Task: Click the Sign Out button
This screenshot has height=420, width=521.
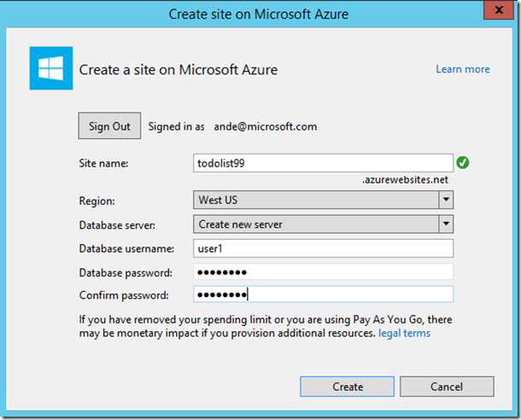Action: coord(109,125)
